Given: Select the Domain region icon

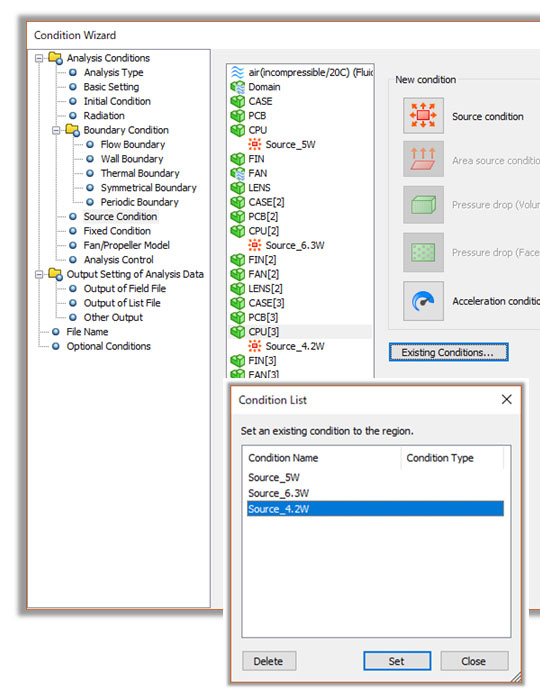Looking at the screenshot, I should (x=238, y=87).
